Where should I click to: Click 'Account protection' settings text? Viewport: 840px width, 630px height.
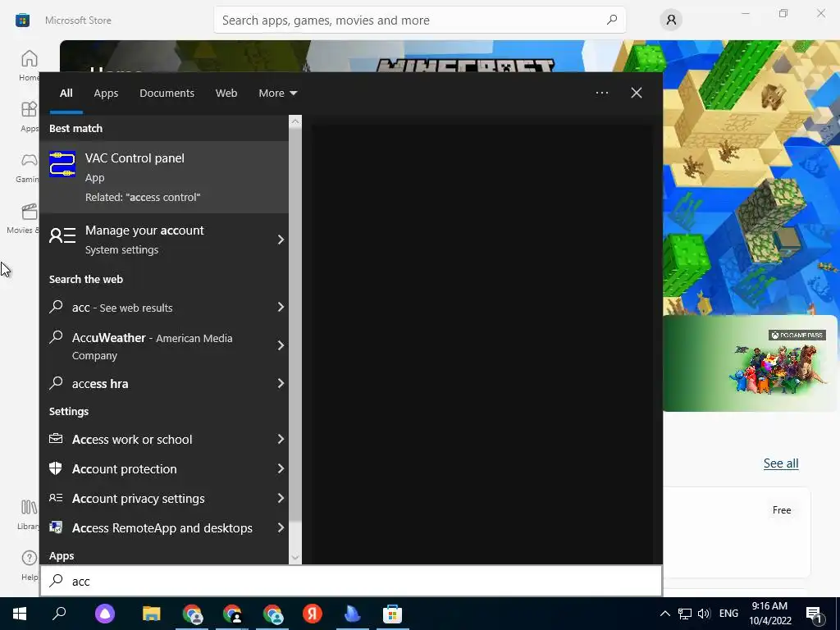pyautogui.click(x=125, y=468)
